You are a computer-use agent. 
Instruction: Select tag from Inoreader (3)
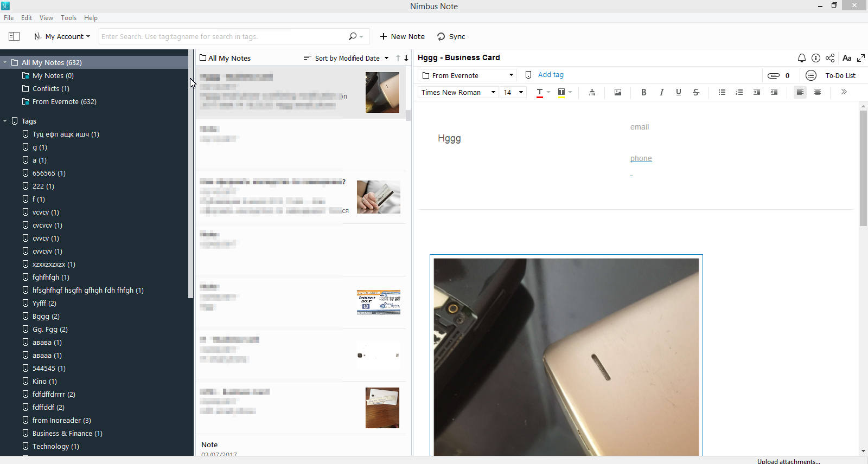61,420
